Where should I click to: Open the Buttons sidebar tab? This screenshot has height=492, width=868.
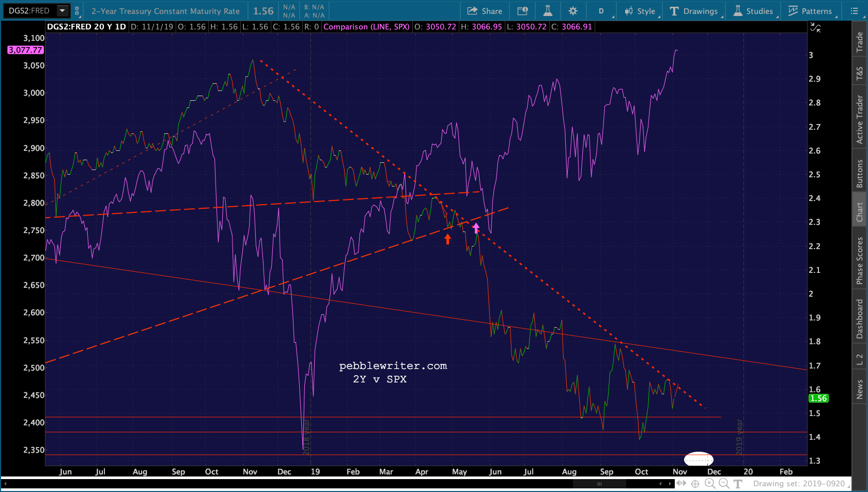860,173
